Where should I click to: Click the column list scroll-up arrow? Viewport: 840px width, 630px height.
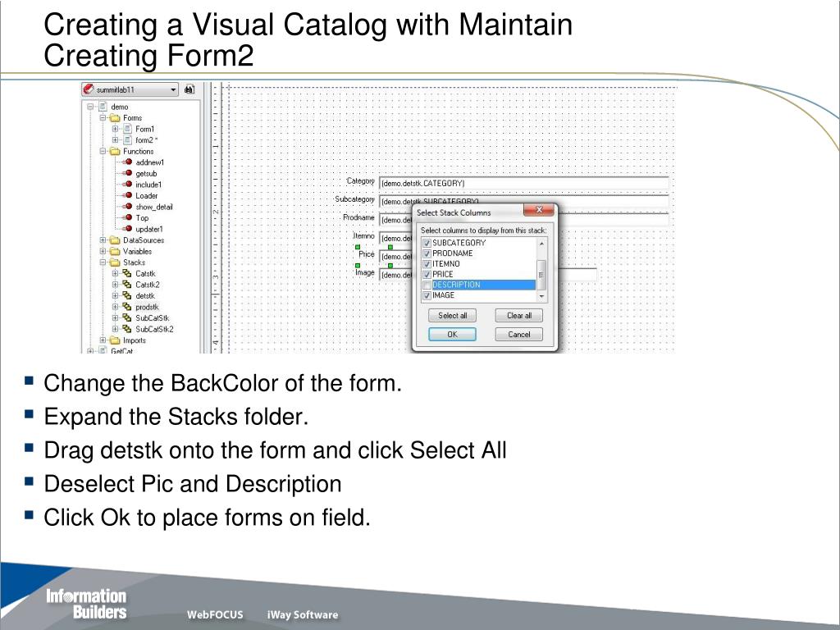(541, 244)
